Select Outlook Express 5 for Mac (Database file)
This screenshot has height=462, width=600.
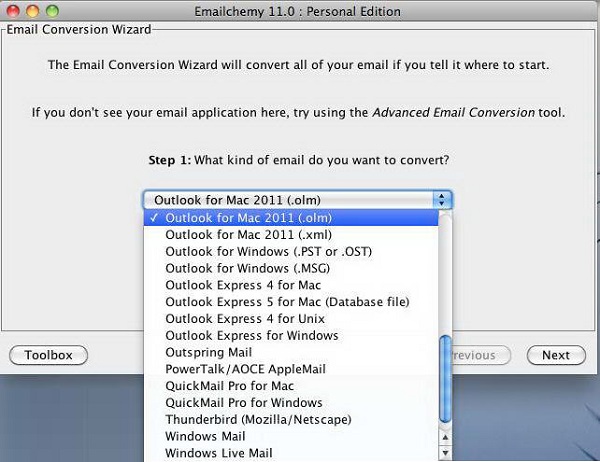point(291,302)
